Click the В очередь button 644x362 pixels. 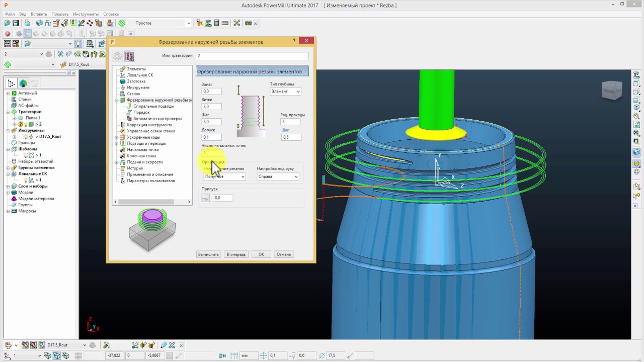pyautogui.click(x=236, y=254)
